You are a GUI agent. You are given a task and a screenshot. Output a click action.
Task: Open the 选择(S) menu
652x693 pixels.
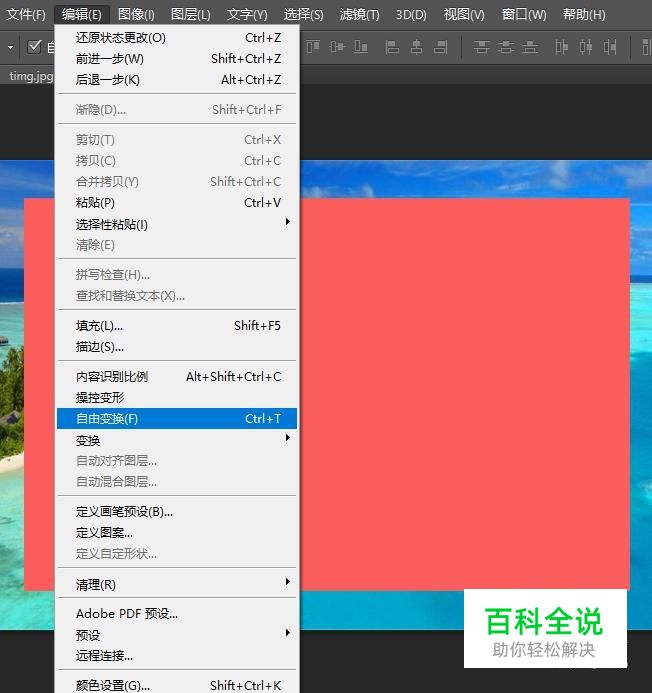[x=303, y=15]
